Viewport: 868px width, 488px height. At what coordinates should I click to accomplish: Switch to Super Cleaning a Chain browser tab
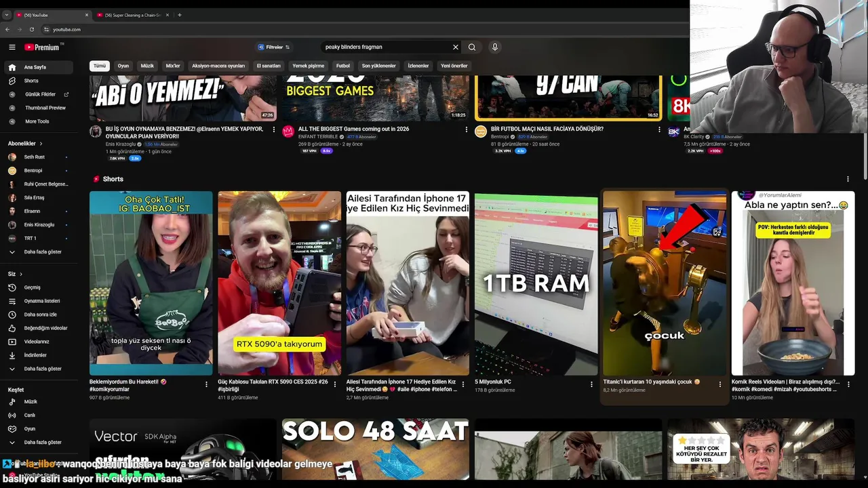(x=132, y=15)
